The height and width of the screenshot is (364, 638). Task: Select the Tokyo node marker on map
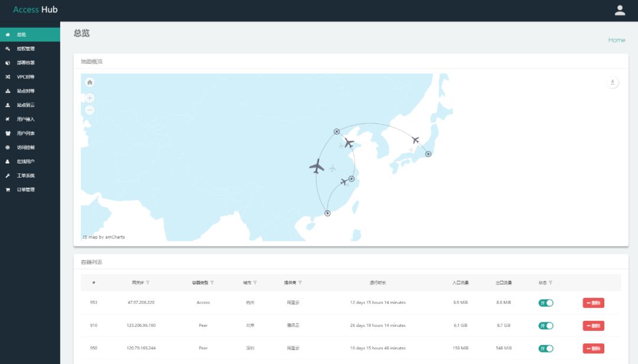coord(428,154)
